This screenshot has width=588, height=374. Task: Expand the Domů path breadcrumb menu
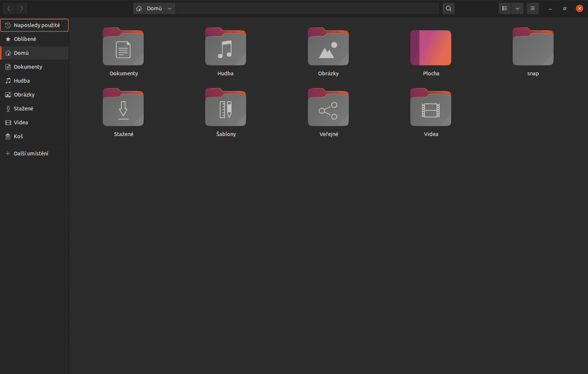click(169, 8)
